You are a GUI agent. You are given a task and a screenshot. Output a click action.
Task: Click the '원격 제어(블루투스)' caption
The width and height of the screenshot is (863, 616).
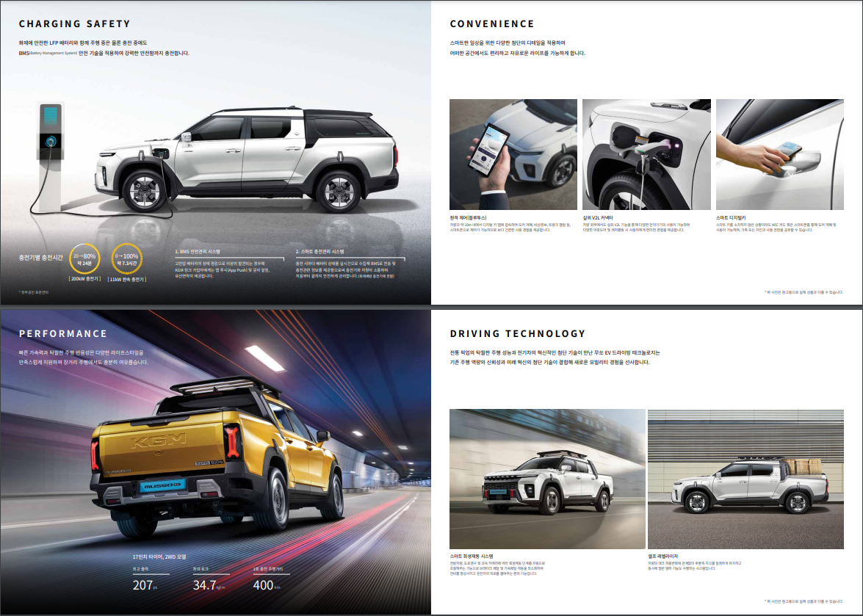[468, 218]
